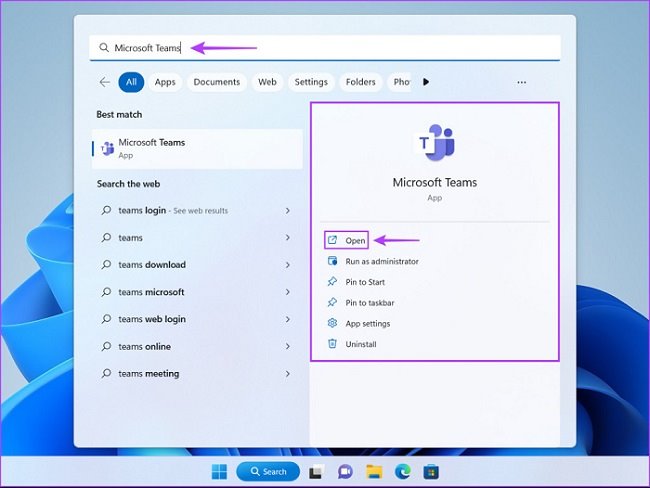Click the taskbar Search button
The image size is (650, 488).
[268, 471]
